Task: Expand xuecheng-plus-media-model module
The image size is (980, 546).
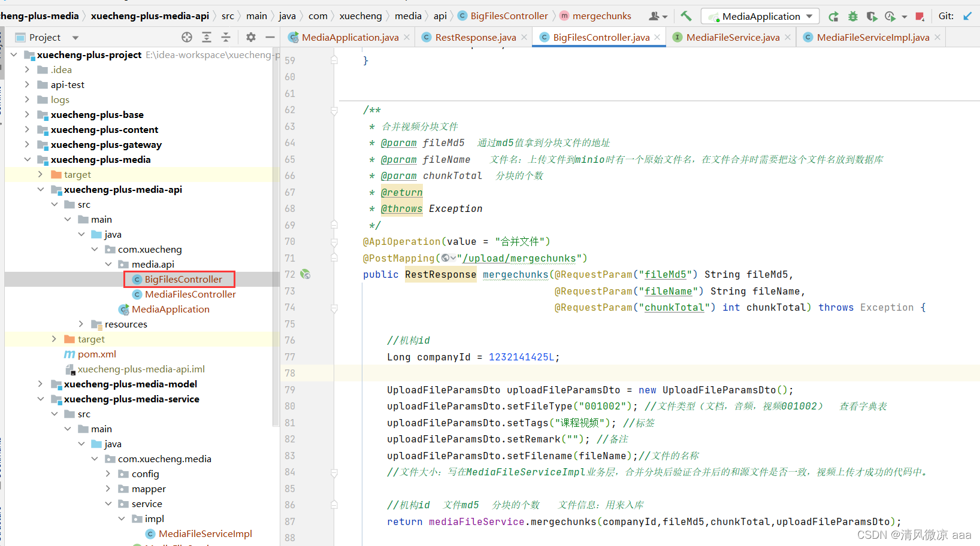Action: 40,384
